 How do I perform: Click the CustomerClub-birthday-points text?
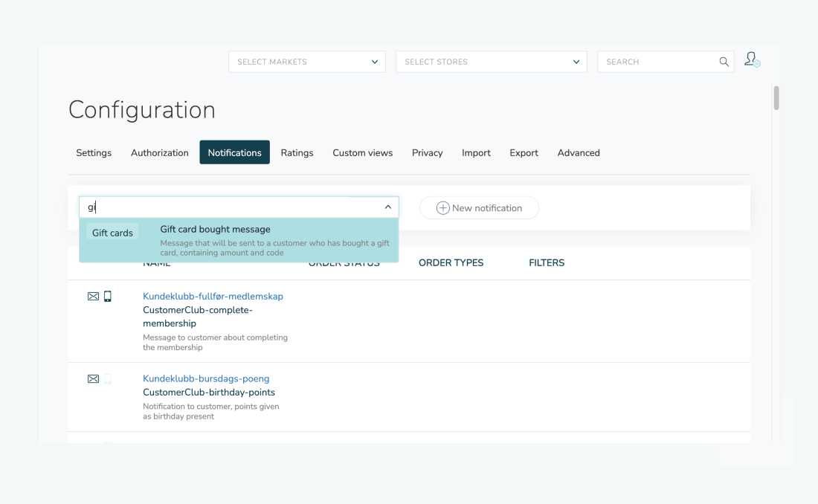pos(209,392)
